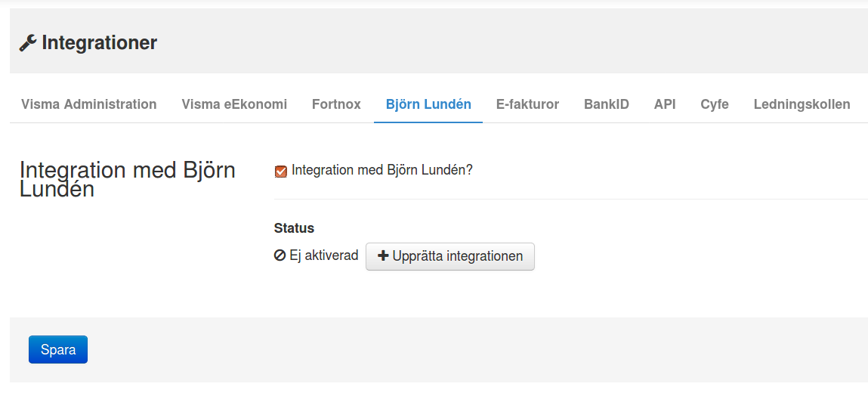
Task: Open the Visma eEkonomi tab
Action: coord(234,104)
